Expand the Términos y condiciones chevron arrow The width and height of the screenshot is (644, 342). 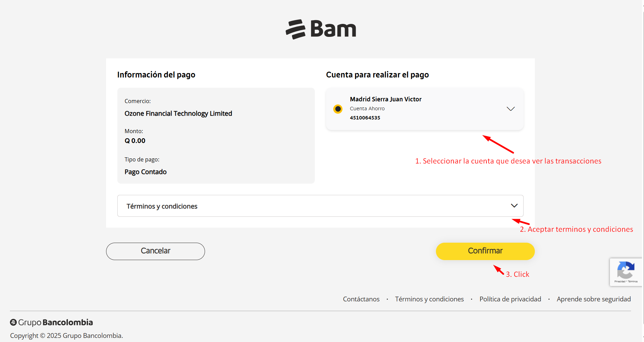coord(514,205)
